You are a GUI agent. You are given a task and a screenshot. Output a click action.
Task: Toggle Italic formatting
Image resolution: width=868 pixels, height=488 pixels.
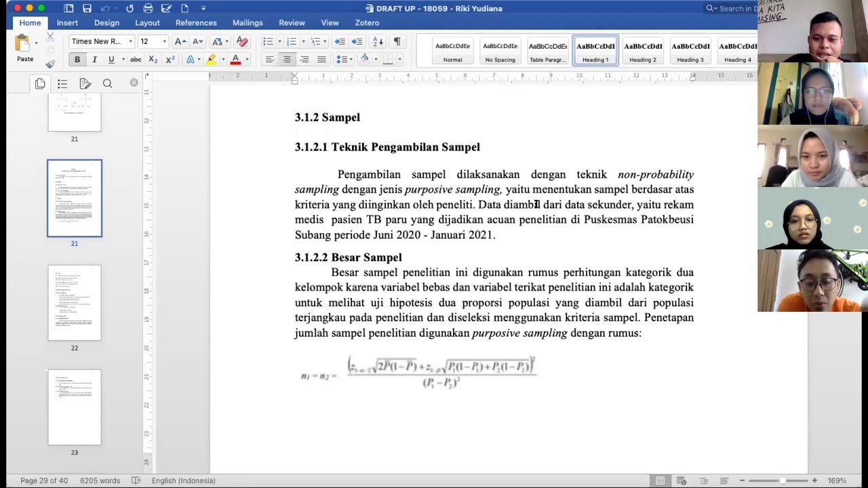click(x=94, y=60)
